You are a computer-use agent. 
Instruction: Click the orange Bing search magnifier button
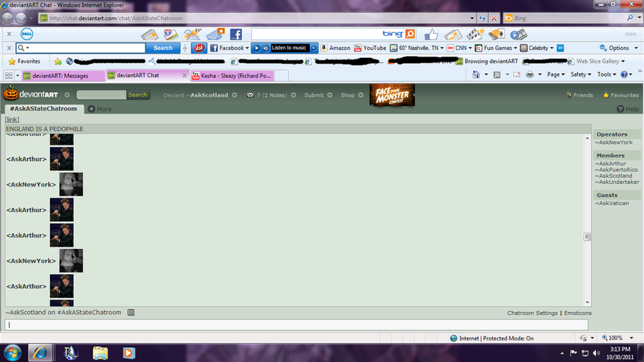tap(410, 34)
